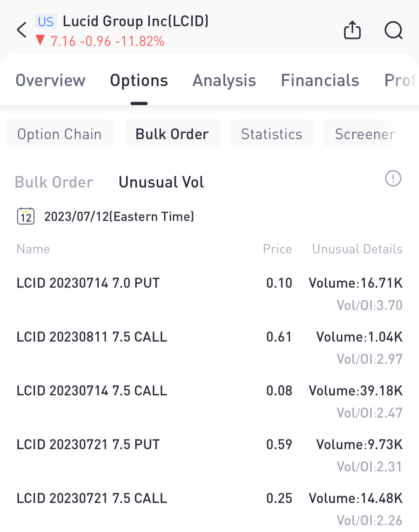Viewport: 419px width, 532px height.
Task: Tap the back arrow icon
Action: tap(22, 30)
